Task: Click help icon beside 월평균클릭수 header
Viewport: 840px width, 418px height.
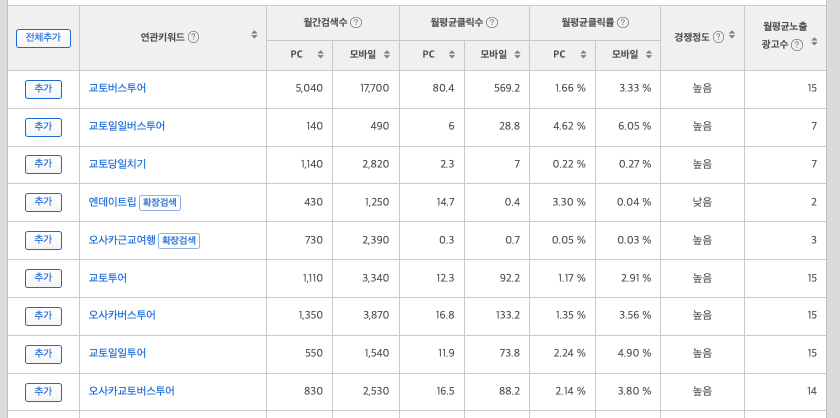Action: 492,23
